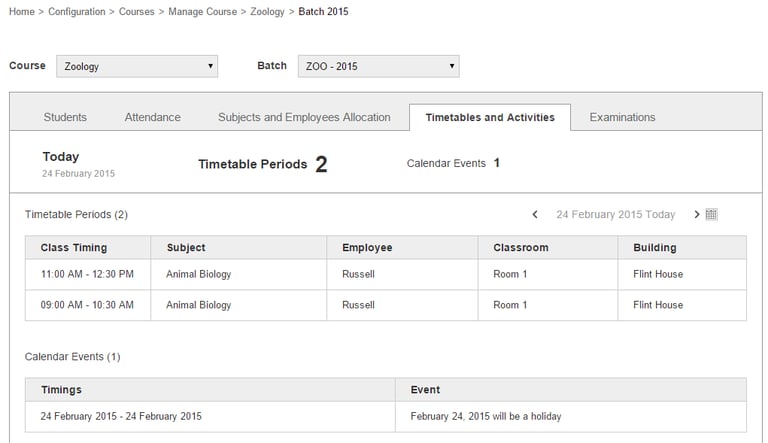Go to next day arrow
The width and height of the screenshot is (768, 443).
pyautogui.click(x=697, y=214)
